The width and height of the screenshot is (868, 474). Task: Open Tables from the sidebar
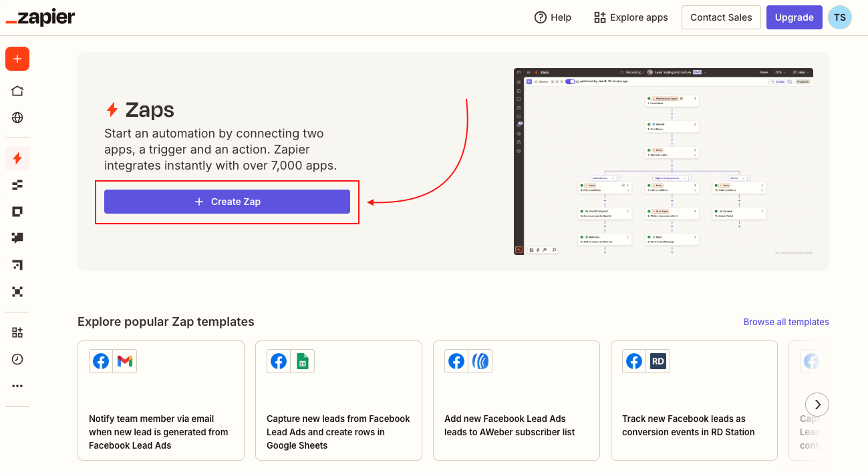17,185
